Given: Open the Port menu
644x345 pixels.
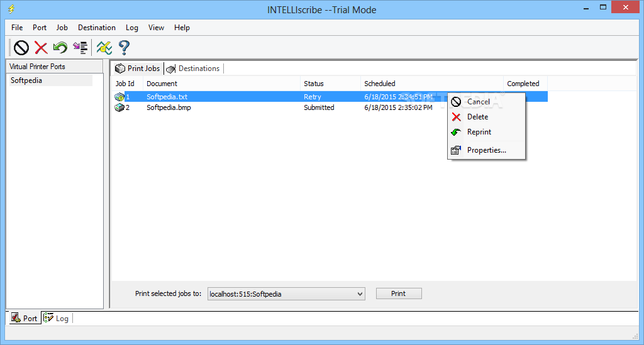Looking at the screenshot, I should (x=40, y=28).
